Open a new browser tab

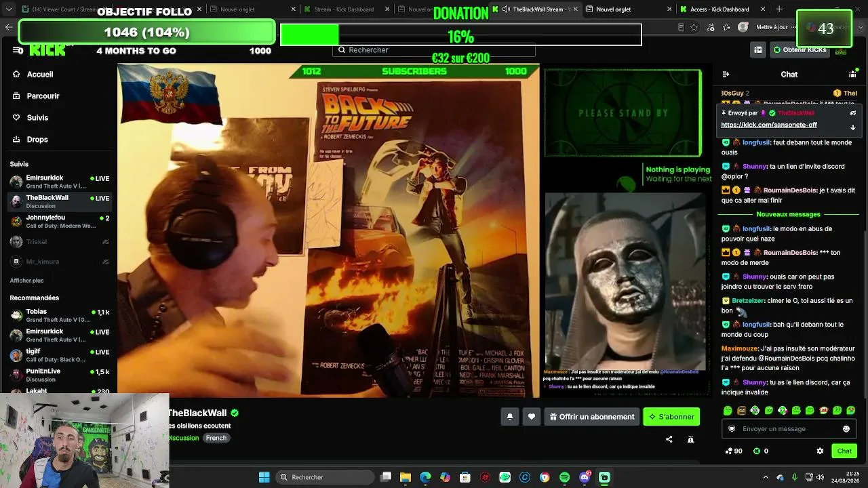pos(779,9)
